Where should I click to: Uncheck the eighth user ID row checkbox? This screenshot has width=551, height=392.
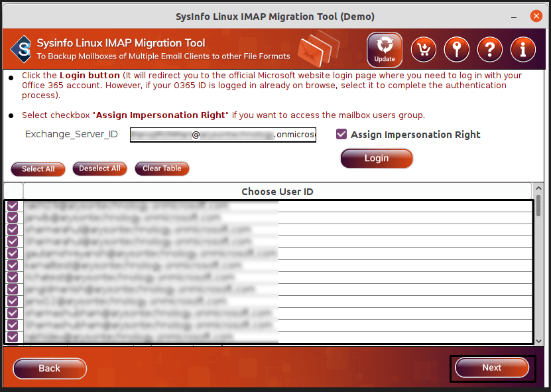(x=13, y=289)
